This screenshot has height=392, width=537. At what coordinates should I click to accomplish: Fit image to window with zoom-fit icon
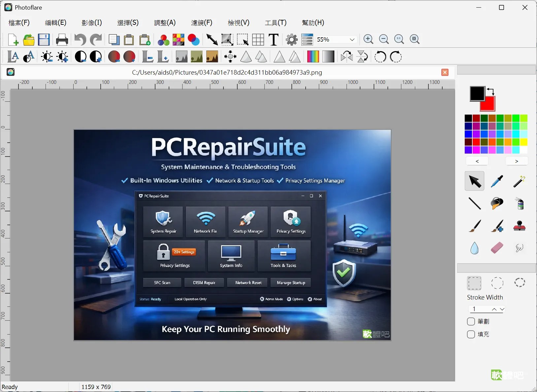[x=415, y=39]
